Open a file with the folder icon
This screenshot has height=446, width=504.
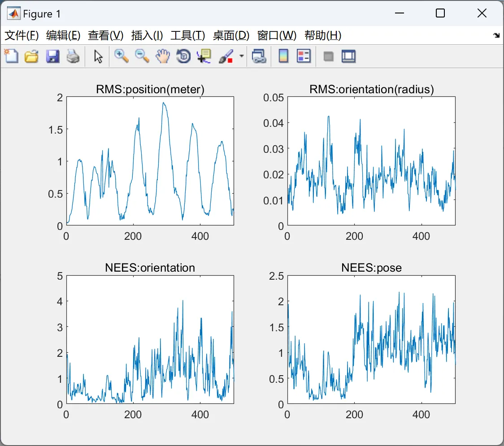point(31,56)
